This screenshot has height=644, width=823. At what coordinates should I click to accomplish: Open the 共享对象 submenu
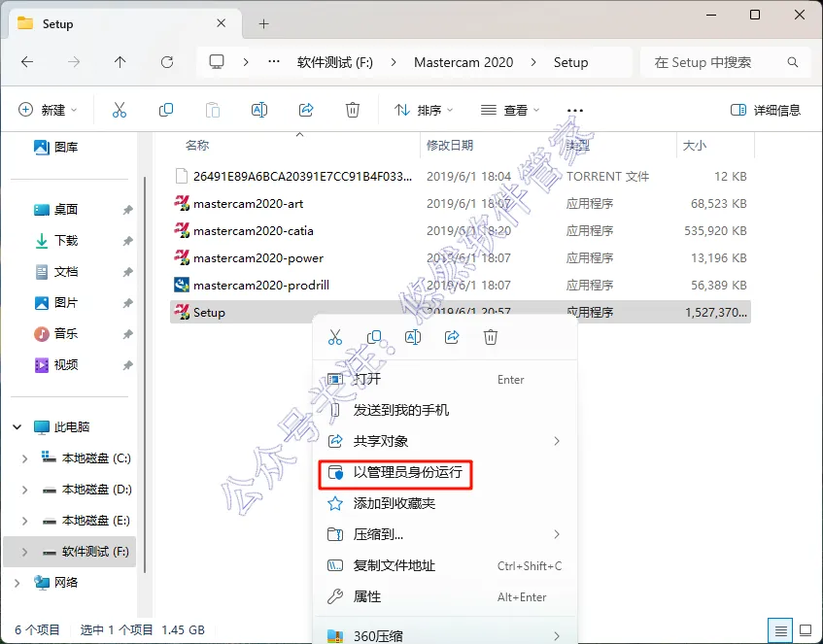(445, 441)
